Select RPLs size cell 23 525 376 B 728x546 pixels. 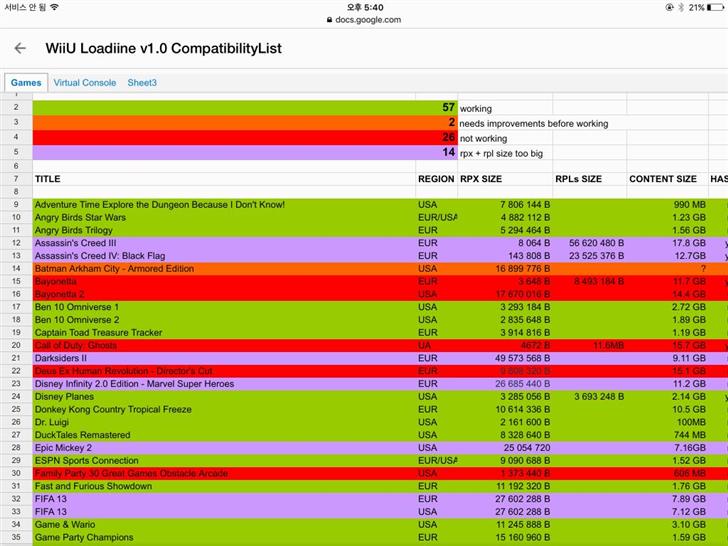coord(590,256)
